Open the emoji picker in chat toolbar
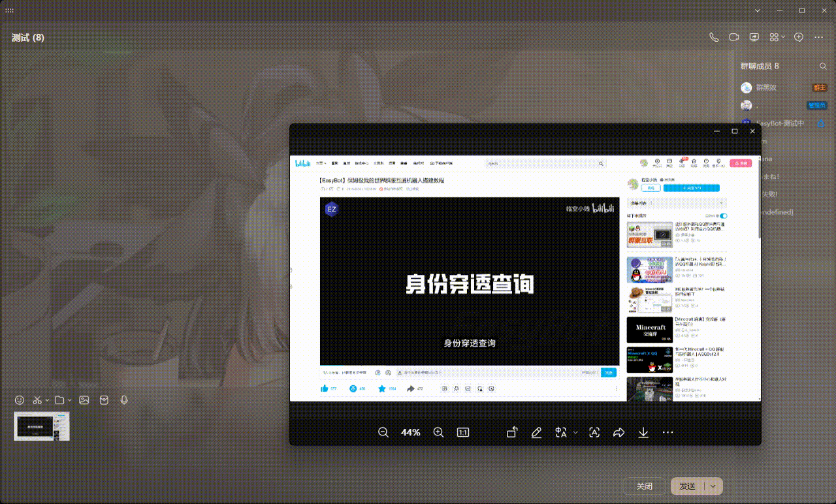Image resolution: width=836 pixels, height=504 pixels. tap(20, 400)
